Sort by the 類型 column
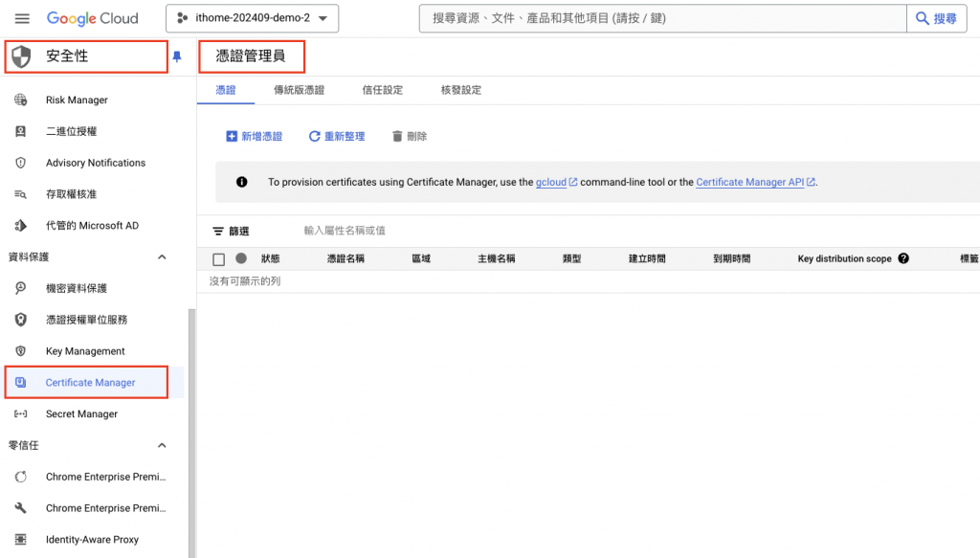 572,258
